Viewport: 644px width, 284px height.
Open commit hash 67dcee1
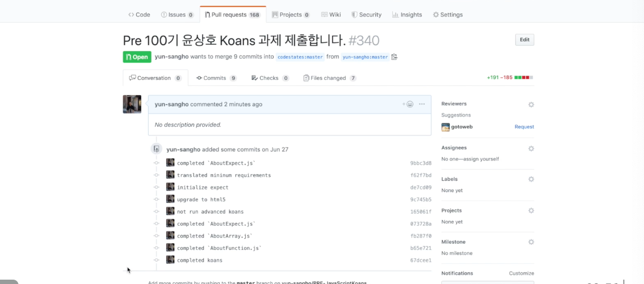pos(421,261)
